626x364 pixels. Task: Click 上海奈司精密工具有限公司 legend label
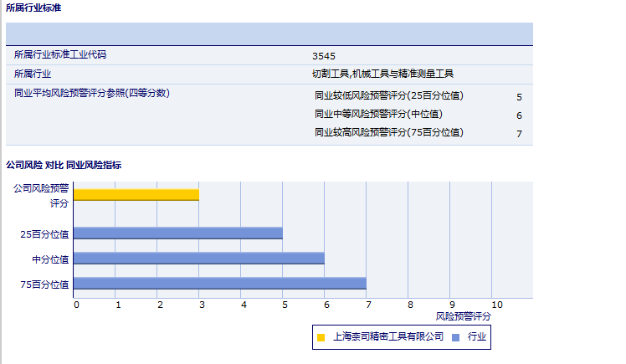pyautogui.click(x=388, y=337)
